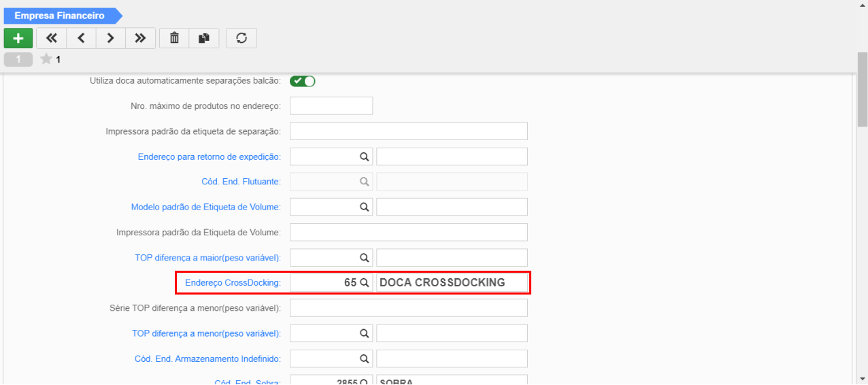Select the Empresa Financeiro tab
Viewport: 868px width, 385px height.
(60, 16)
